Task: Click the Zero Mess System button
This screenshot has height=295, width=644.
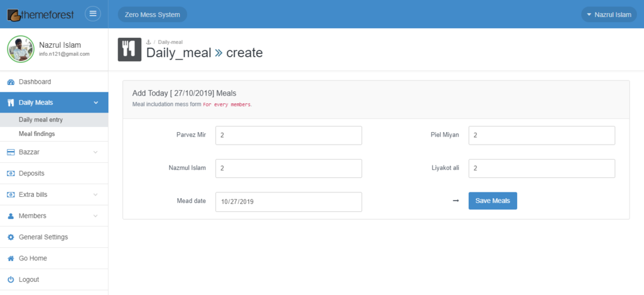Action: [x=152, y=14]
